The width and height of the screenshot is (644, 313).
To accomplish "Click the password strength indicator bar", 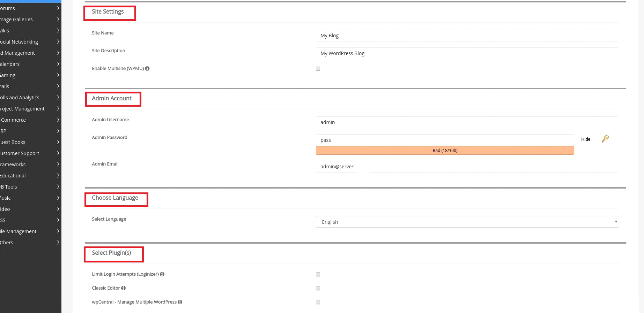I will (445, 151).
